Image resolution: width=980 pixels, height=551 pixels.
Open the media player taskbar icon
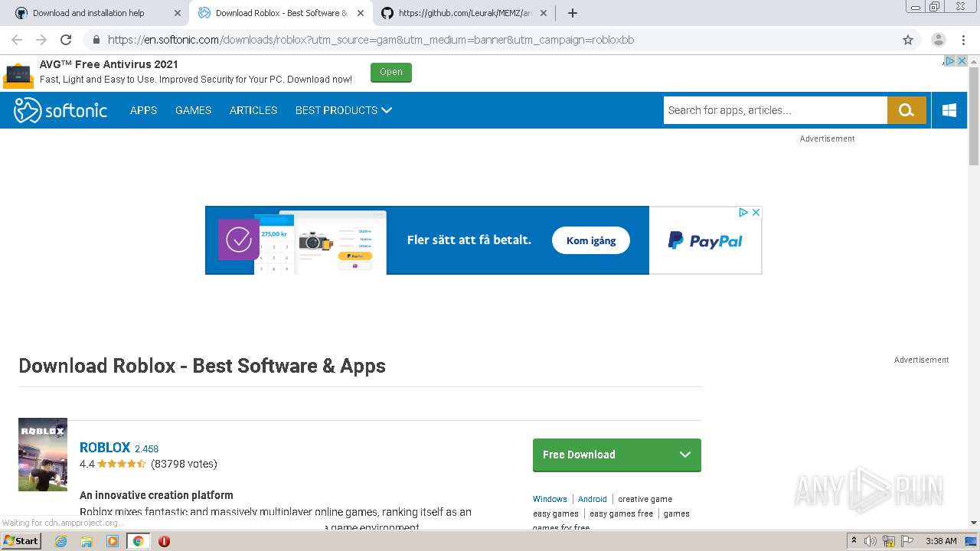[113, 541]
